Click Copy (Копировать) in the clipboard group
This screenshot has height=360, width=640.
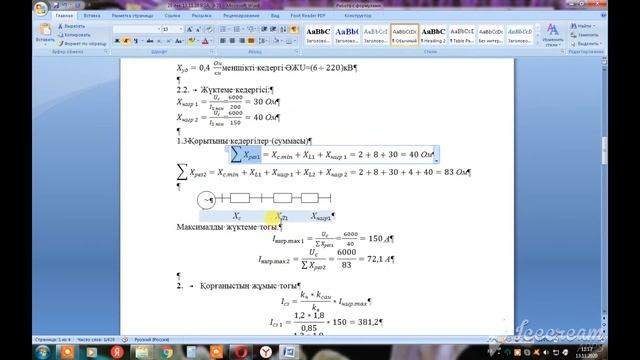click(x=74, y=35)
